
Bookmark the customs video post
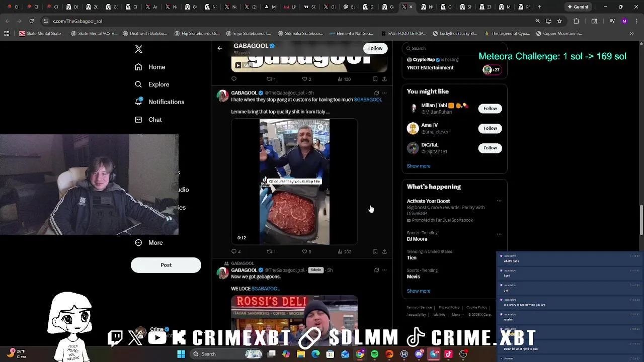point(375,251)
